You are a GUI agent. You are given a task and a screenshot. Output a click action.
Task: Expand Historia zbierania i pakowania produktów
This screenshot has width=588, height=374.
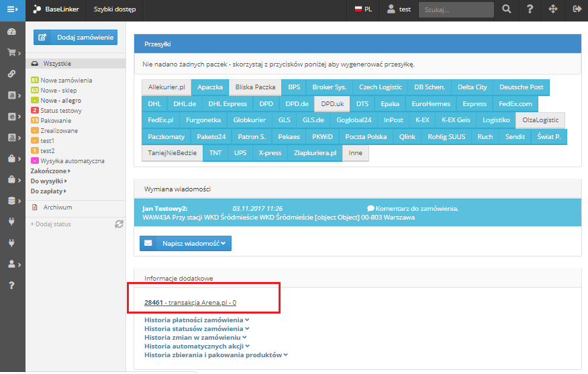point(216,355)
